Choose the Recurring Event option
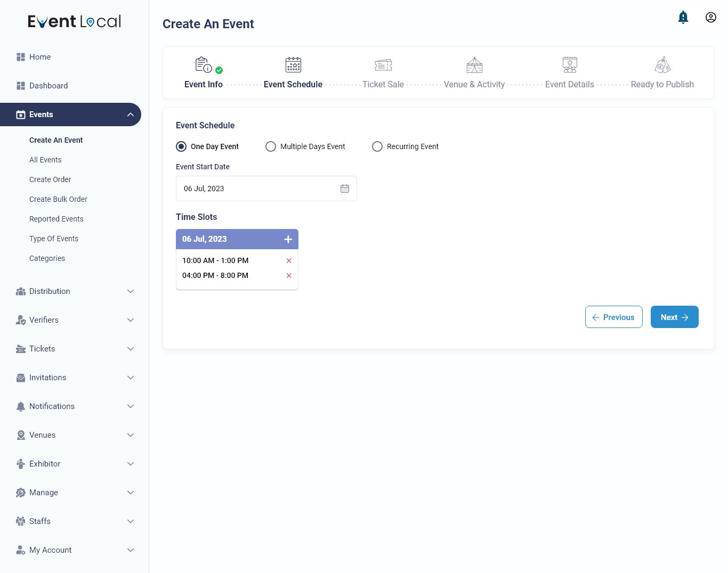 click(x=377, y=146)
